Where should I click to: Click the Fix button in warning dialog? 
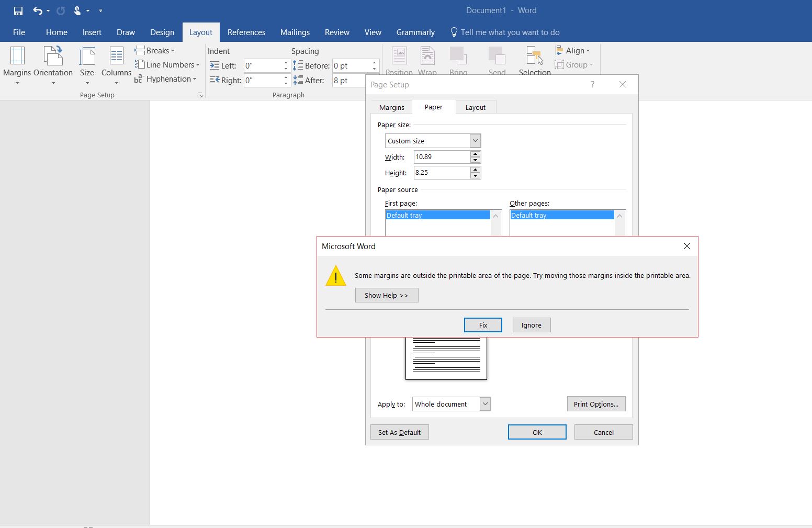(x=483, y=325)
